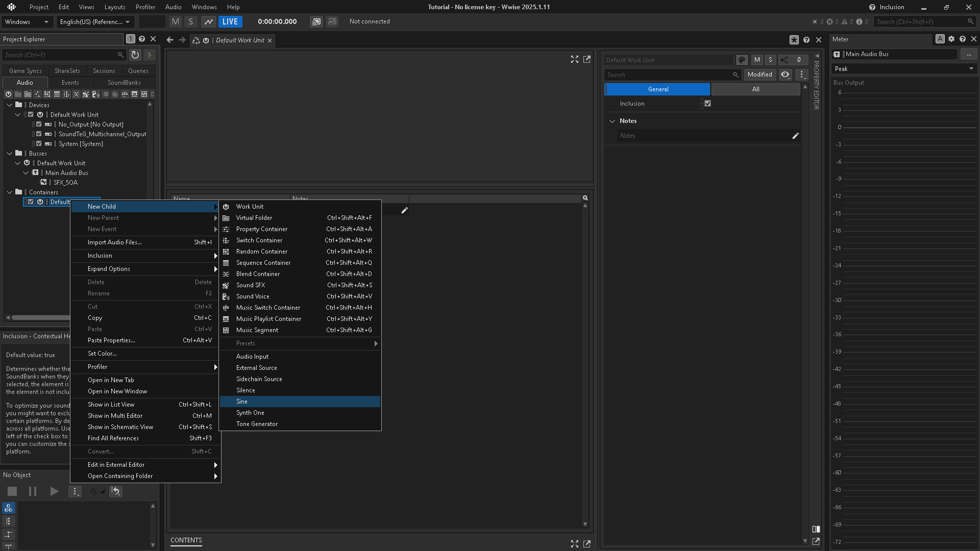Viewport: 980px width, 551px height.
Task: Click the Modified filter button
Action: [759, 74]
